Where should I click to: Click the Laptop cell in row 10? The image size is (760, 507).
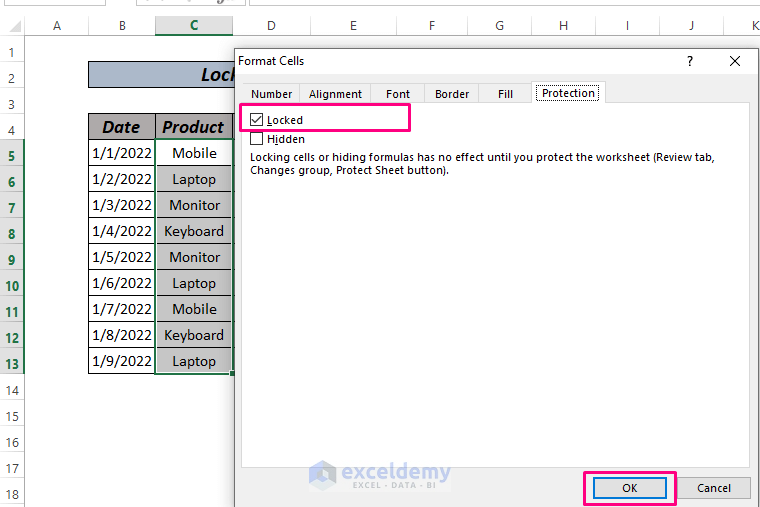pyautogui.click(x=194, y=283)
